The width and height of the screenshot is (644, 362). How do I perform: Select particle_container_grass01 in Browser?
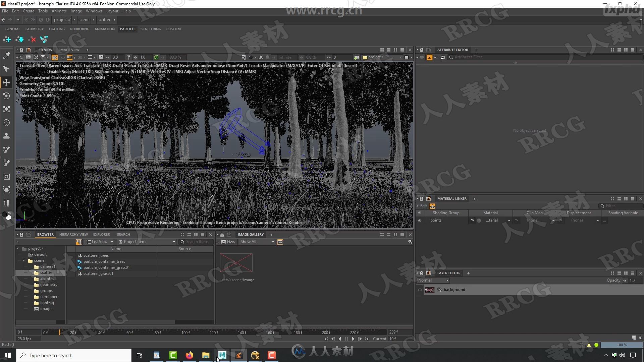(106, 267)
